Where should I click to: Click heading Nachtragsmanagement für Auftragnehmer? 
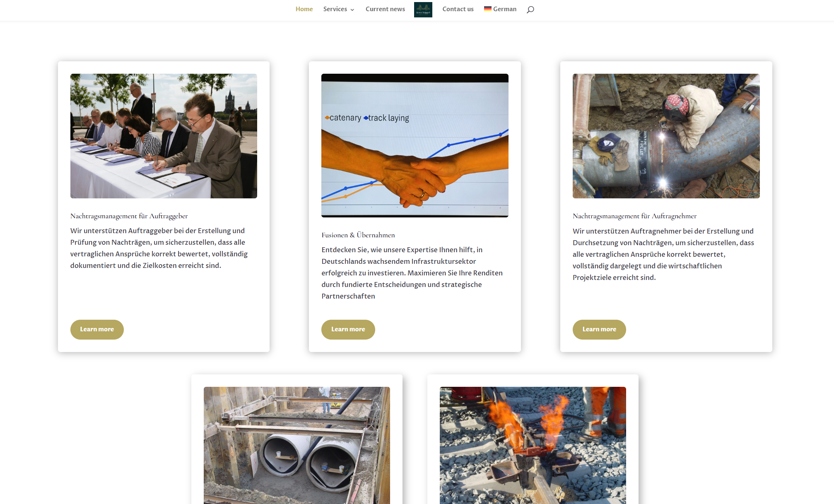634,216
